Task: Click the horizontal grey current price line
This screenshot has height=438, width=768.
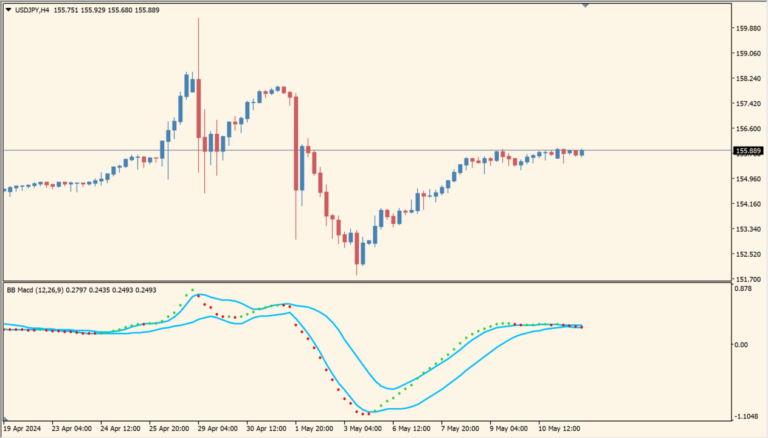Action: pos(400,151)
